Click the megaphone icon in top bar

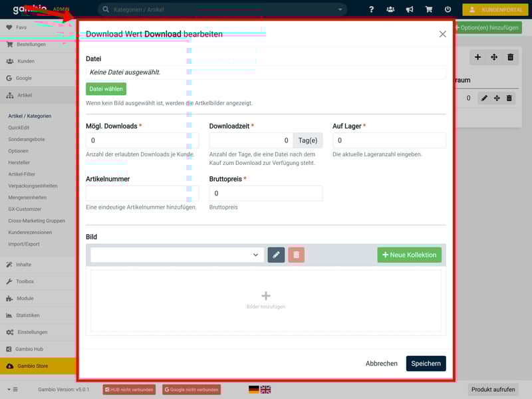click(409, 10)
